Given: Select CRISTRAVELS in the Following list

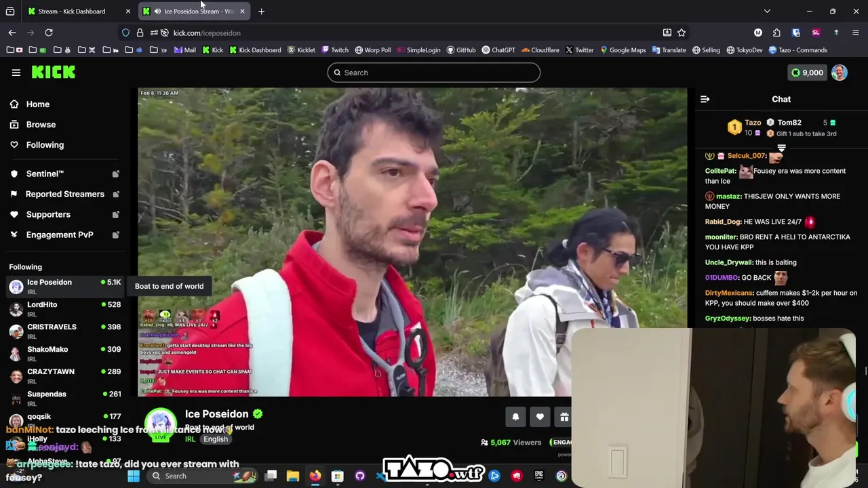Looking at the screenshot, I should click(64, 331).
